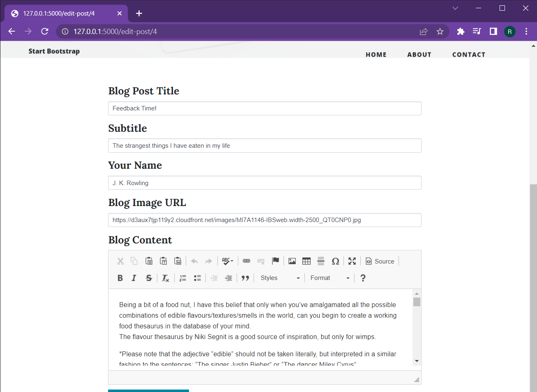Image resolution: width=537 pixels, height=392 pixels.
Task: Maximize the editor with expand icon
Action: click(352, 261)
